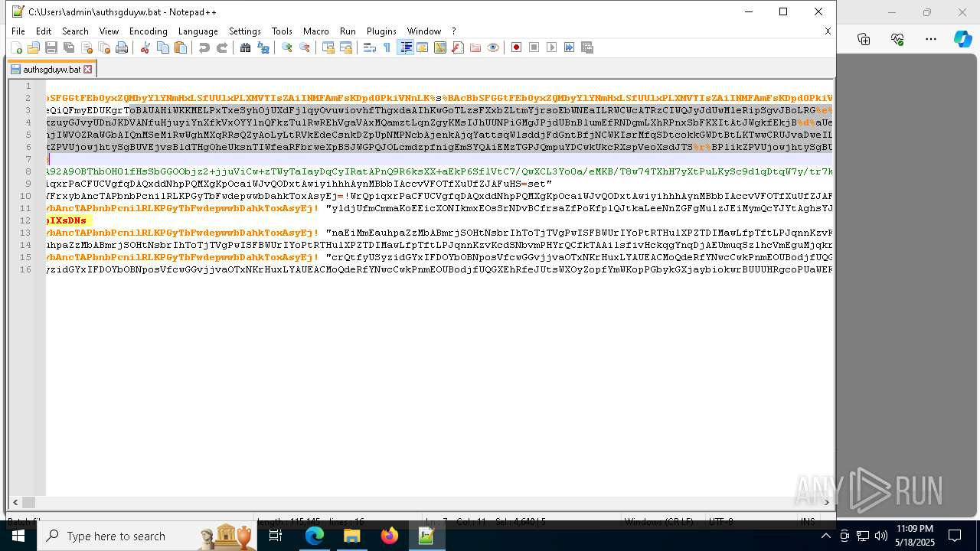Open File Explorer from the taskbar

[x=352, y=536]
